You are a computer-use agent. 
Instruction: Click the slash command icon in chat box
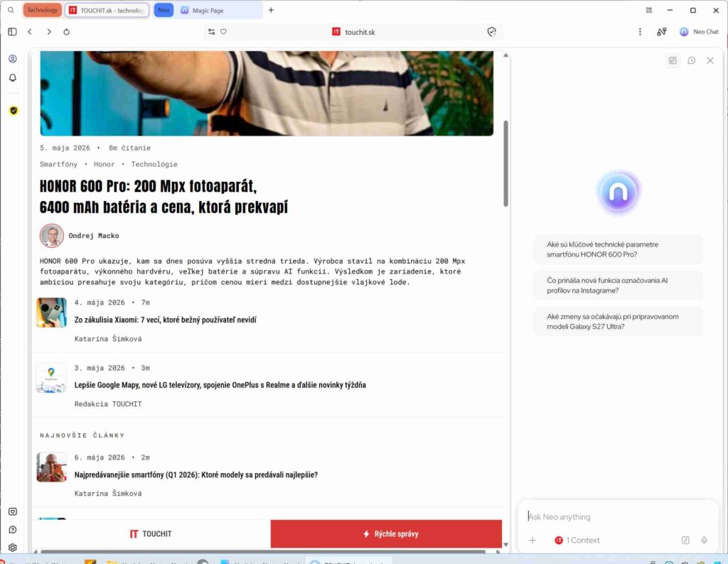click(685, 540)
